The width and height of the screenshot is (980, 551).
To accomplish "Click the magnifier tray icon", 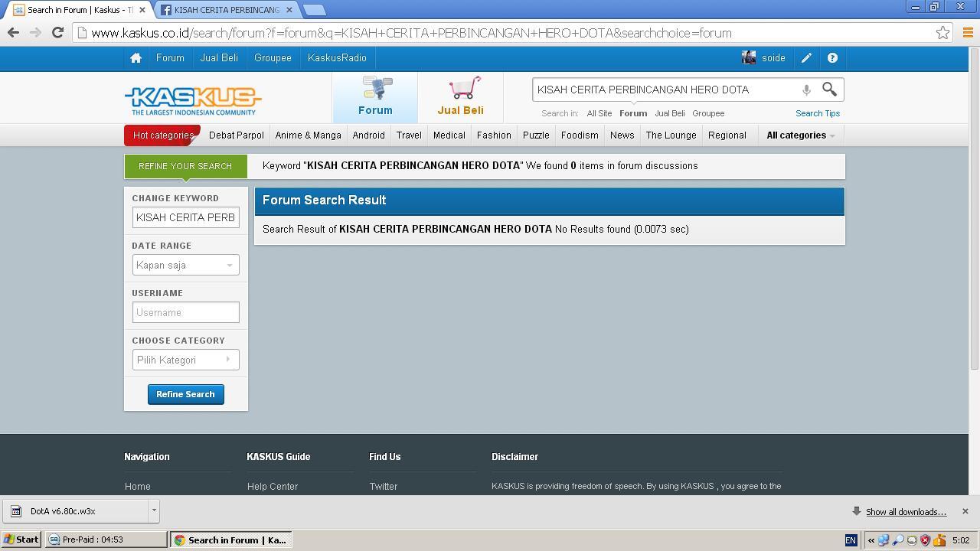I will pos(897,540).
